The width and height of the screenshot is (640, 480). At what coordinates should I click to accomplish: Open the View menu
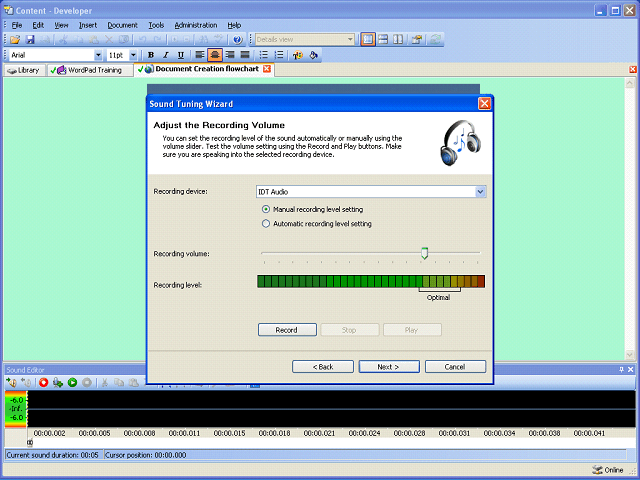(61, 25)
